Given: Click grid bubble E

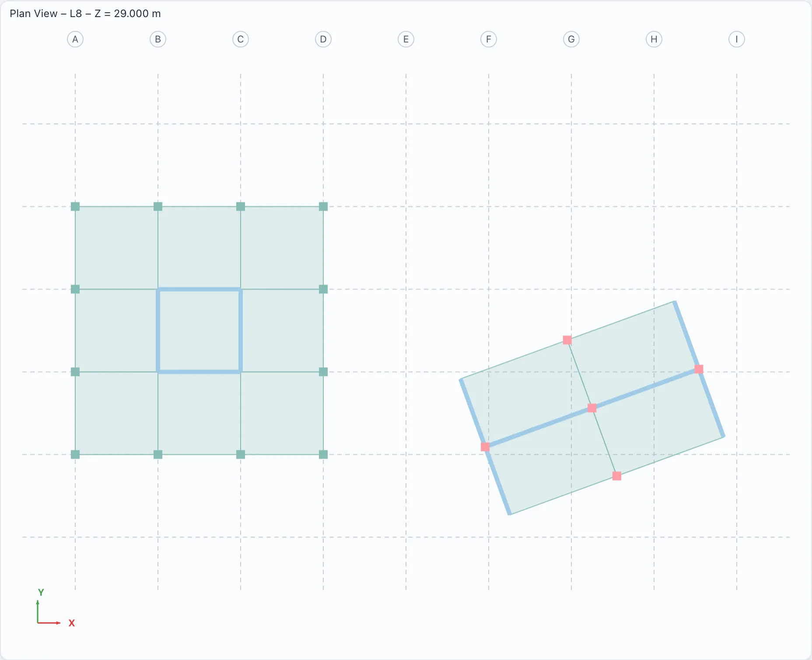Looking at the screenshot, I should [406, 39].
